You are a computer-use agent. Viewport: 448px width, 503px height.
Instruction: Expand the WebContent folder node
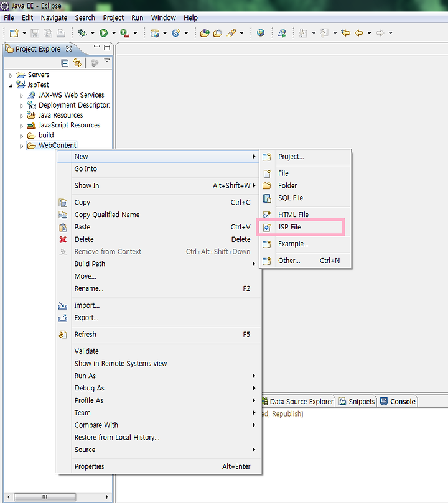tap(22, 146)
